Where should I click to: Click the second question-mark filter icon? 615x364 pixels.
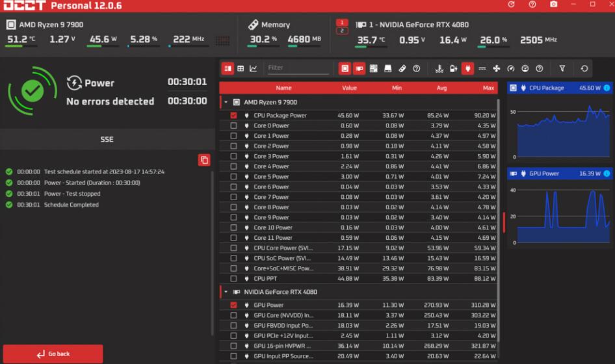click(x=540, y=69)
